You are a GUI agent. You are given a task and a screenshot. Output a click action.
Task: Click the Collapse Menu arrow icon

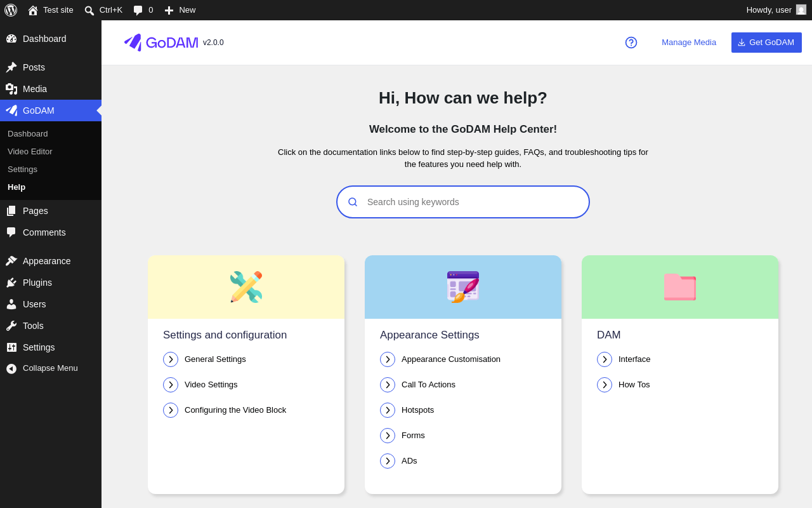[11, 368]
